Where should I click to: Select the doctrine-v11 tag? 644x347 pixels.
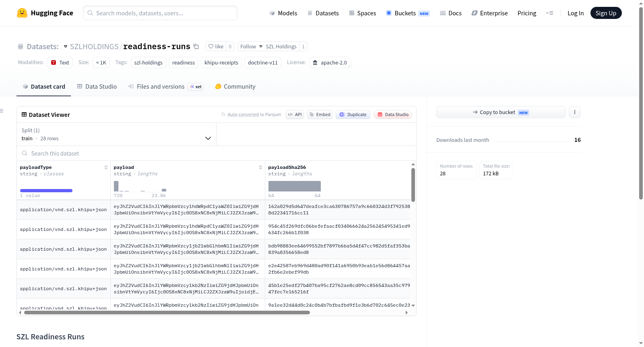[x=263, y=62]
